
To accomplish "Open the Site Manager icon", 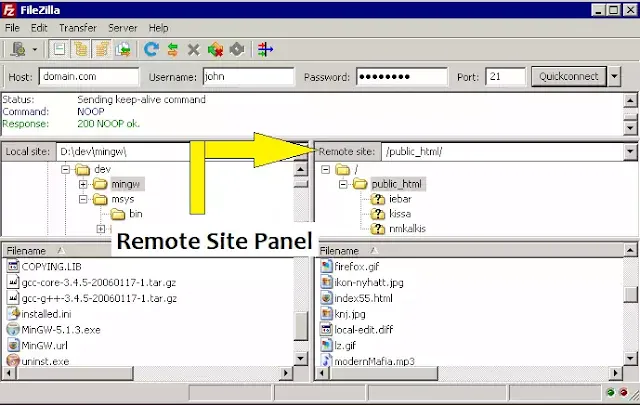I will click(x=18, y=49).
